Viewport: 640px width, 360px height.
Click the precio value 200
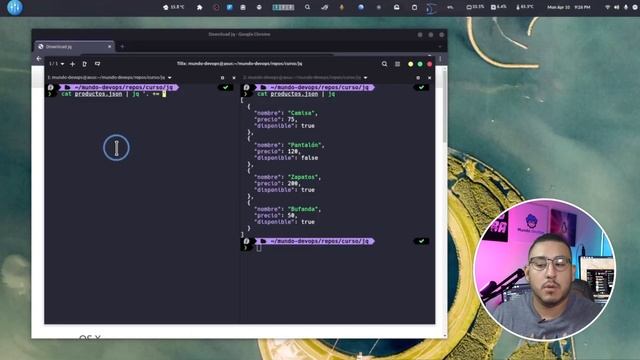point(293,183)
